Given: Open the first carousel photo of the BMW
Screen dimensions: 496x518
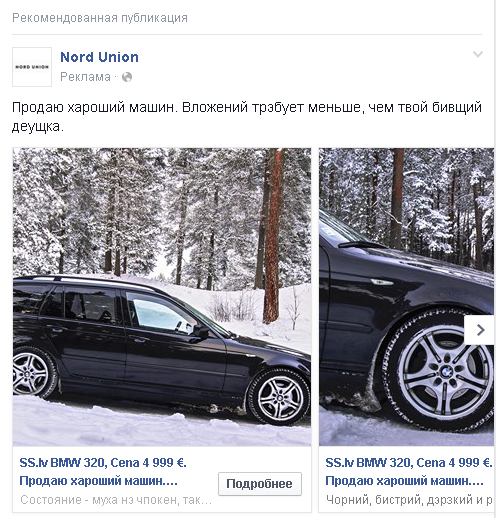Looking at the screenshot, I should pyautogui.click(x=162, y=297).
